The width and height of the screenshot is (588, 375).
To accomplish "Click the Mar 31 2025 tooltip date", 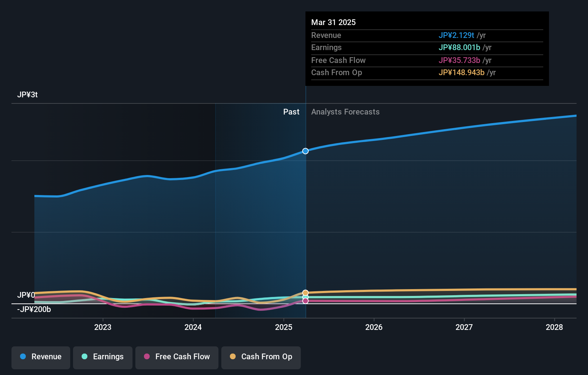I will [x=333, y=22].
